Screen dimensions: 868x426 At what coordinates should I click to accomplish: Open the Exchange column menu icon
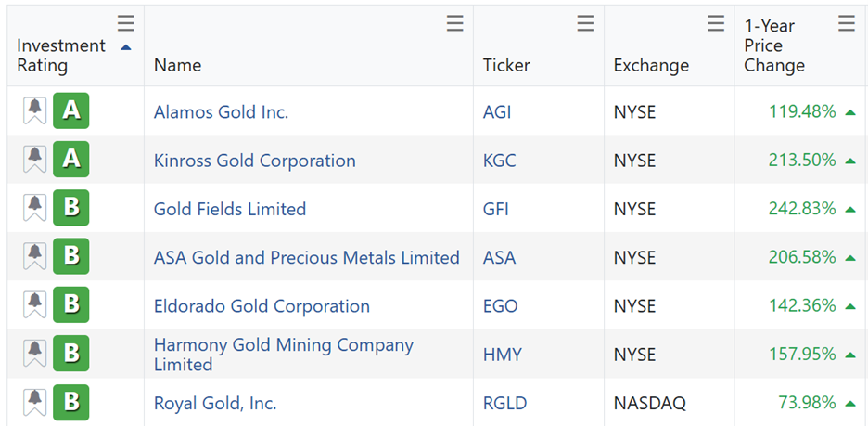click(716, 24)
